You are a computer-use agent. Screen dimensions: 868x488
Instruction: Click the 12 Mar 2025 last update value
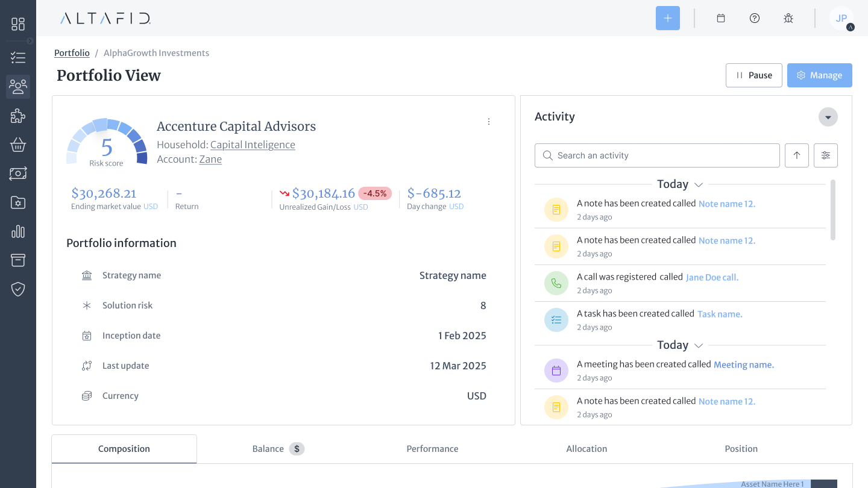click(458, 366)
